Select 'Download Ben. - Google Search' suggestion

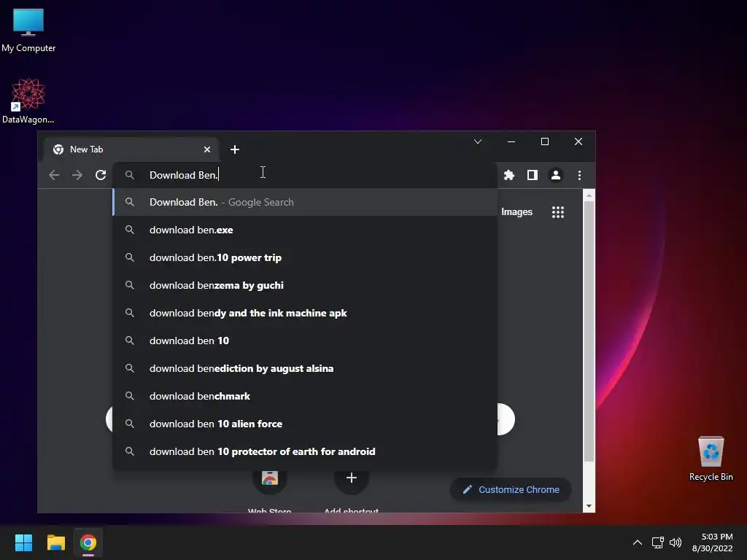coord(305,202)
